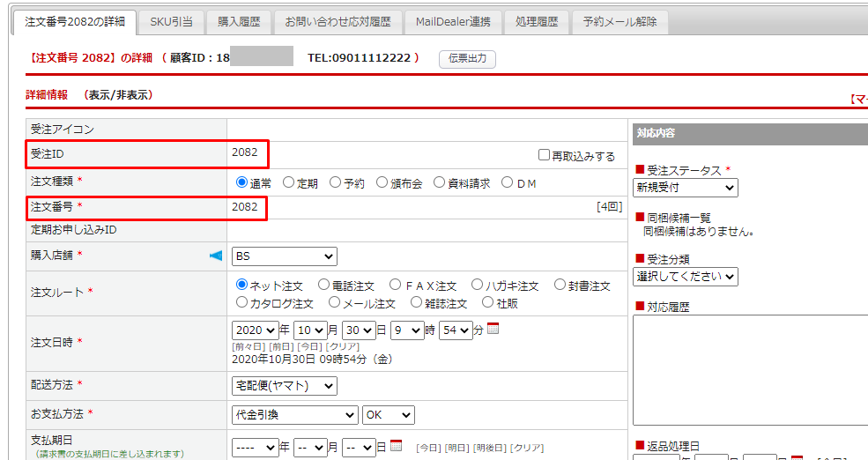
Task: Open the order day 30 dropdown
Action: tap(359, 330)
